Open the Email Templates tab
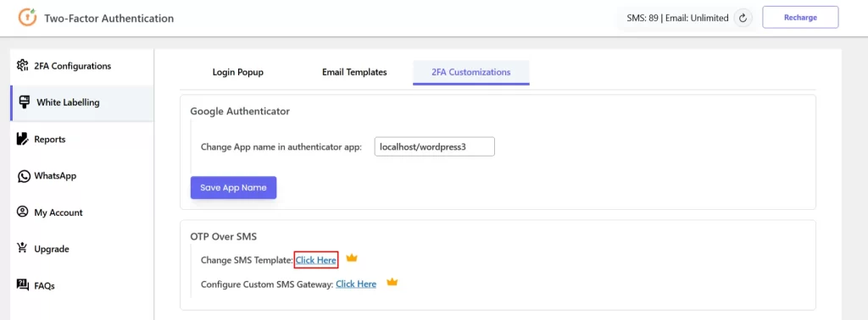Image resolution: width=868 pixels, height=320 pixels. 354,73
